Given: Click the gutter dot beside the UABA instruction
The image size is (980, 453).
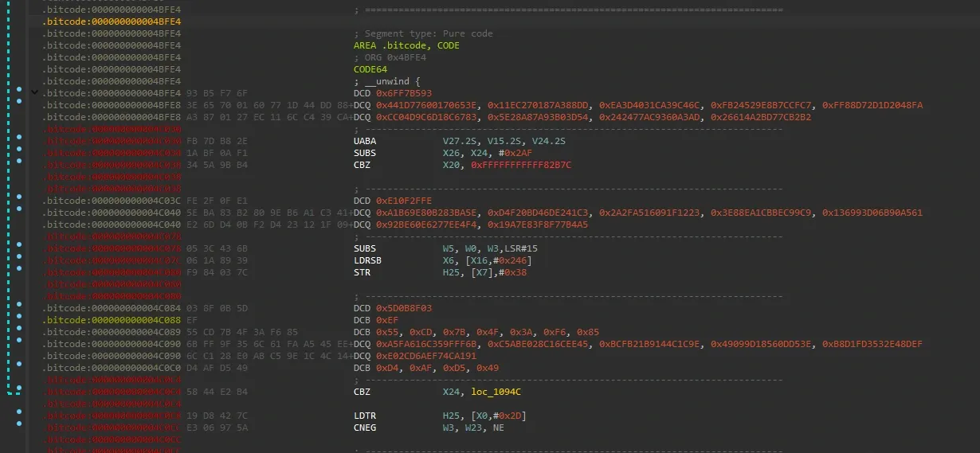Looking at the screenshot, I should click(20, 137).
